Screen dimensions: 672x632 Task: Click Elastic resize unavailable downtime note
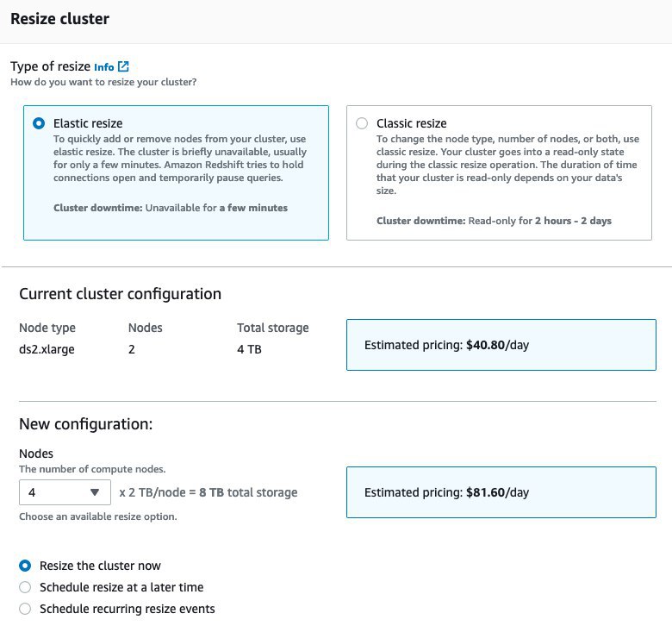click(x=170, y=208)
